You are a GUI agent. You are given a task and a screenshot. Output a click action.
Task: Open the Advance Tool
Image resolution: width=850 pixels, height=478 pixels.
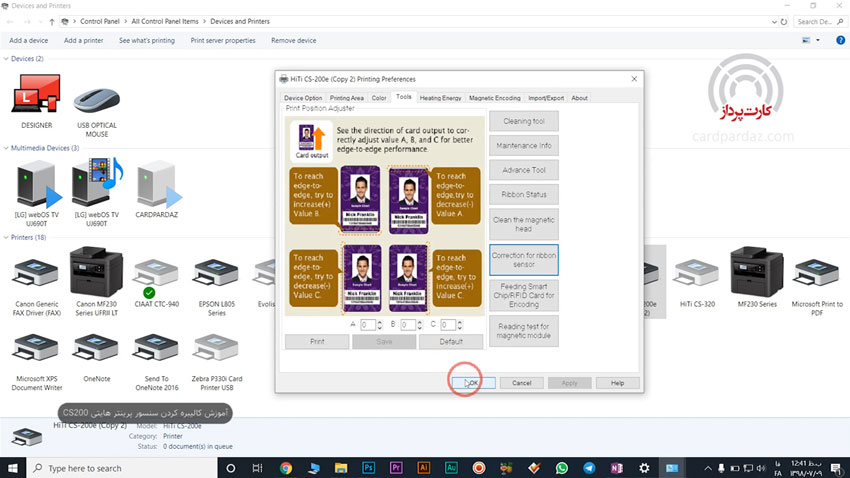tap(524, 170)
